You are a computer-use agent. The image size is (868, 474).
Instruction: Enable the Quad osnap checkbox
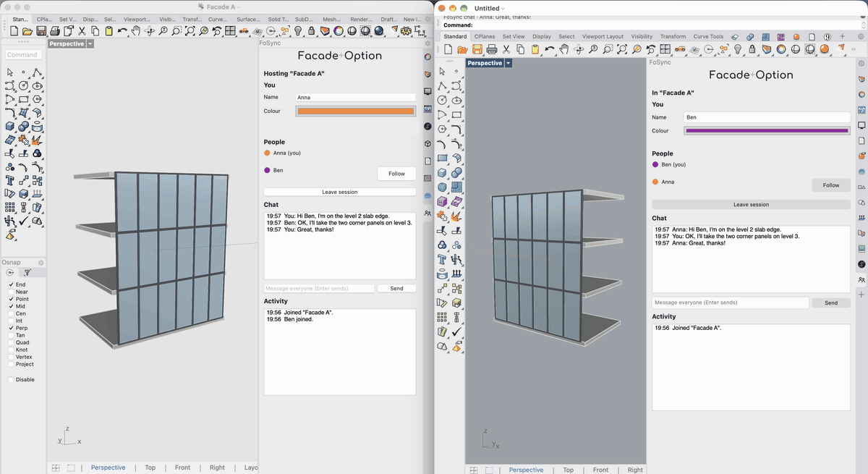pos(11,342)
